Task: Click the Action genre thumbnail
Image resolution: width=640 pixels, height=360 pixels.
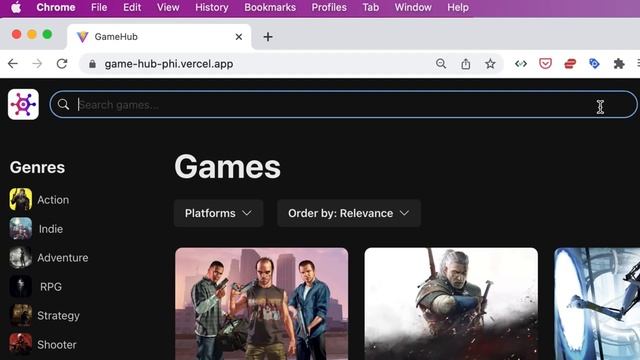Action: 21,200
